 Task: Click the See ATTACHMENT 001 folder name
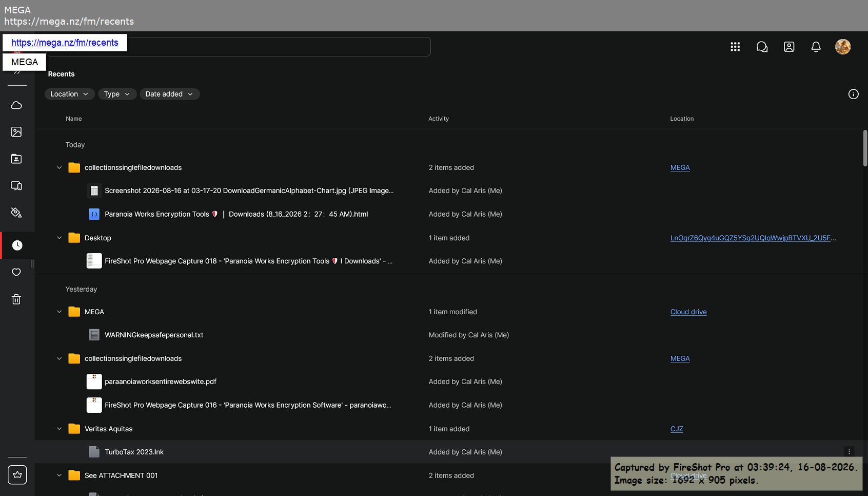coord(121,475)
